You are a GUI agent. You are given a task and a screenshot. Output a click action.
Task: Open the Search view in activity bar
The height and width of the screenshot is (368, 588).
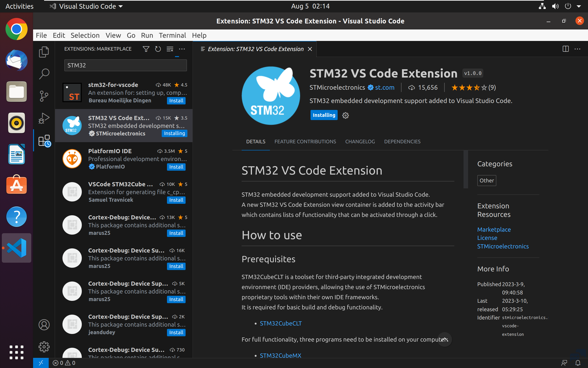[x=44, y=74]
